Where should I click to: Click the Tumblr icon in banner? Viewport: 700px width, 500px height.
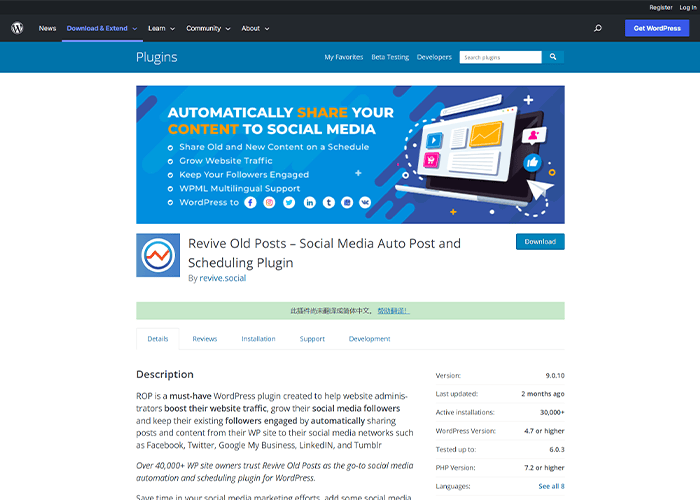tap(329, 203)
